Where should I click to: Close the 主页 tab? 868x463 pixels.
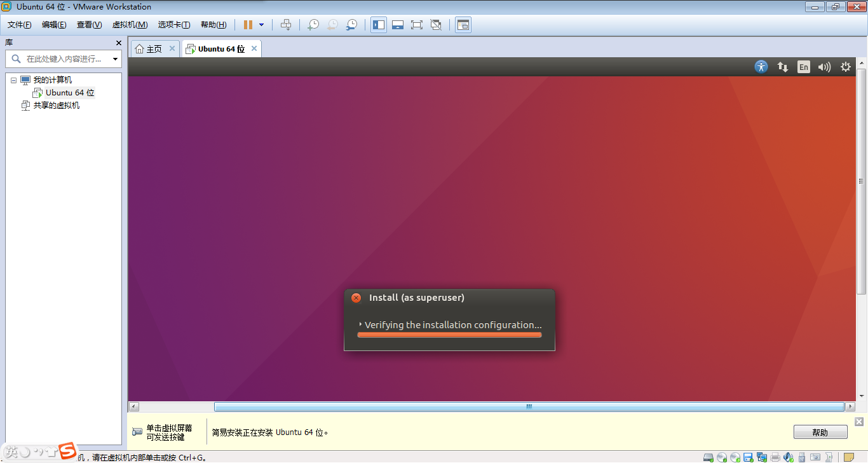click(172, 48)
